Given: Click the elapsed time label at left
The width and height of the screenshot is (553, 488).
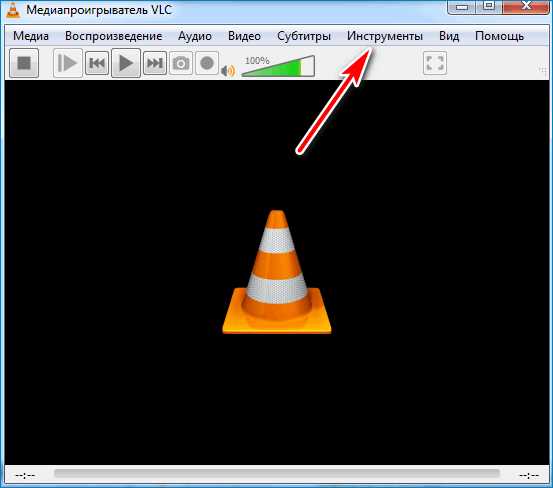Looking at the screenshot, I should click(25, 476).
